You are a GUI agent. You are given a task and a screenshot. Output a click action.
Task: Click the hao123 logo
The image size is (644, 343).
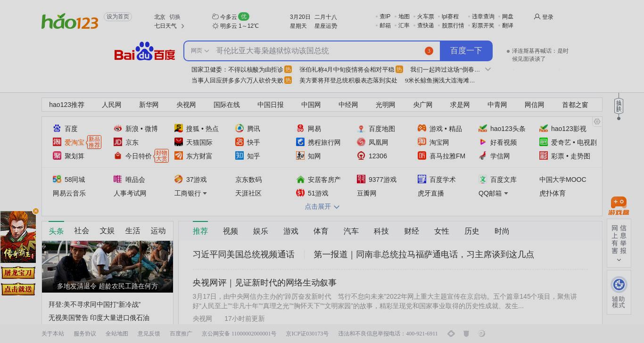coord(70,22)
